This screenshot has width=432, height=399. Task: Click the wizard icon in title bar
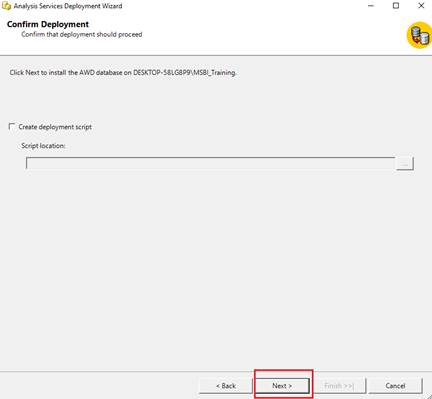point(6,6)
